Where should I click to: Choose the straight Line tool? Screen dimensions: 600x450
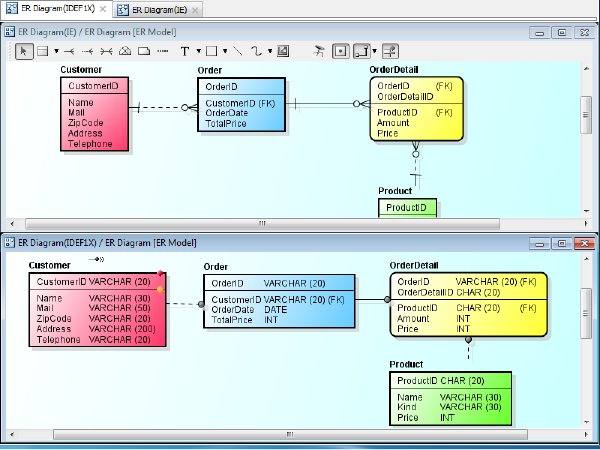237,50
